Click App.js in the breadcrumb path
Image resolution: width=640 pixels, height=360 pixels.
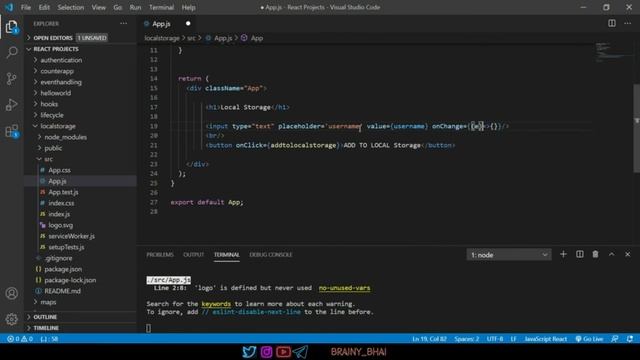(x=223, y=38)
